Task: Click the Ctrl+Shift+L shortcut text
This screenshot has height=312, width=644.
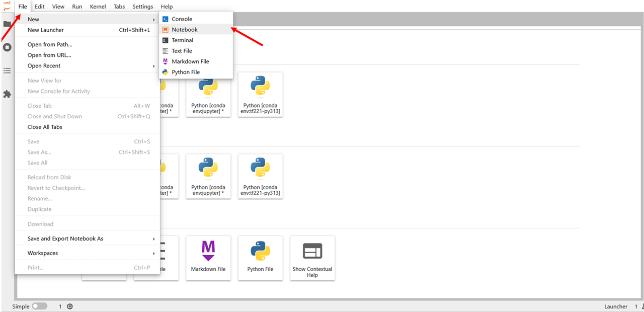Action: point(134,30)
